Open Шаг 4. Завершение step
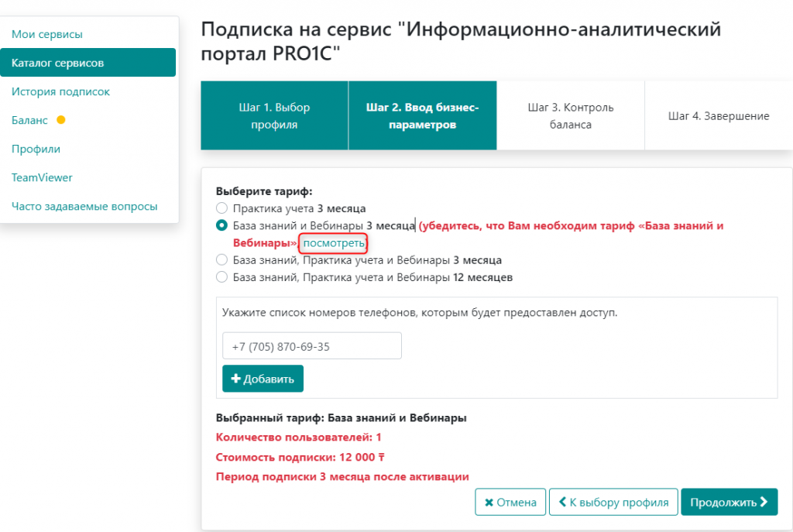Viewport: 793px width, 532px height. pyautogui.click(x=719, y=116)
